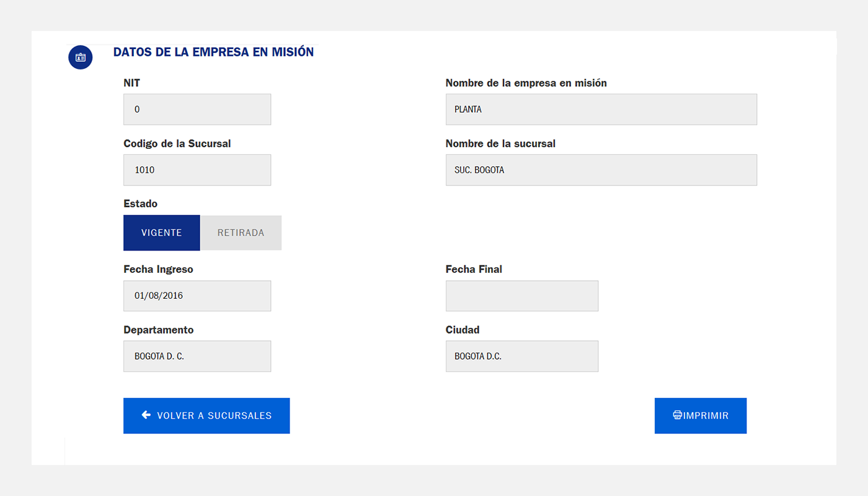Click the Ciudad field BOGOTA D.C.
Viewport: 868px width, 496px height.
(x=522, y=356)
